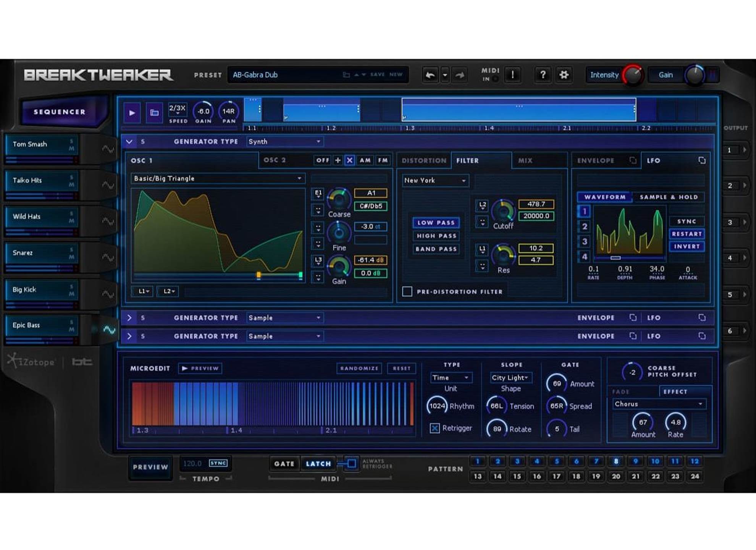The height and width of the screenshot is (550, 756).
Task: Switch to the ENVELOPE tab of Synth generator
Action: coord(595,160)
